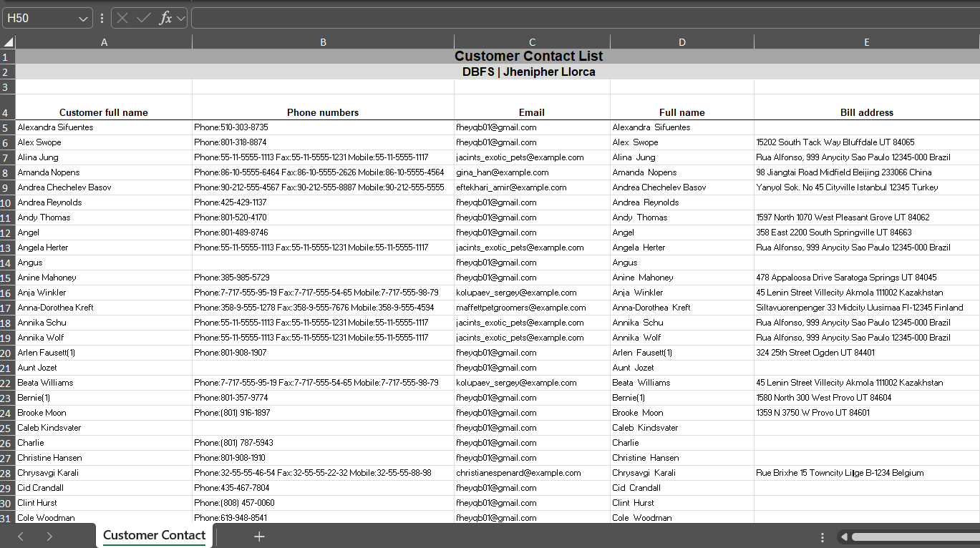Select phone cell "Phone:801-489-8746"
Image resolution: width=980 pixels, height=548 pixels.
pyautogui.click(x=323, y=233)
